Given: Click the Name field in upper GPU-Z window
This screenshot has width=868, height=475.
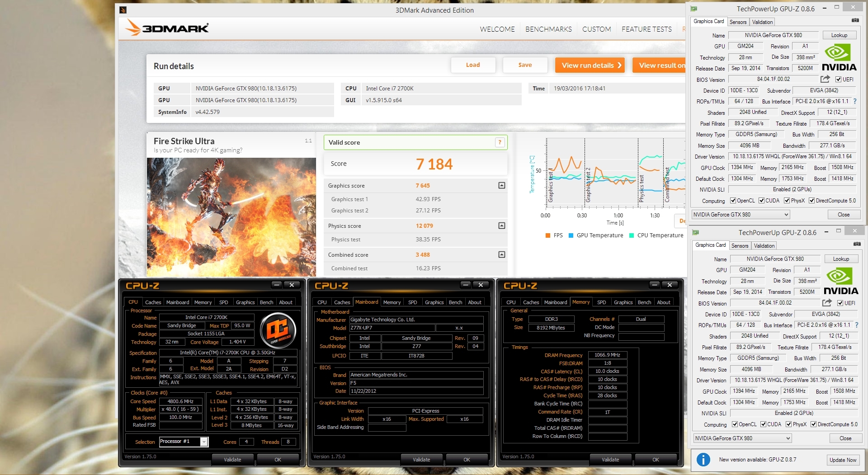Looking at the screenshot, I should pos(773,35).
